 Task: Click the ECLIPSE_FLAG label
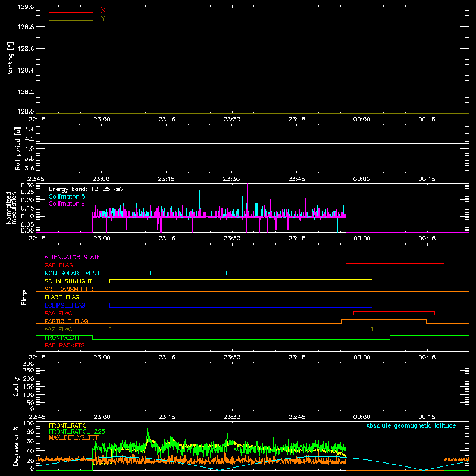(65, 305)
